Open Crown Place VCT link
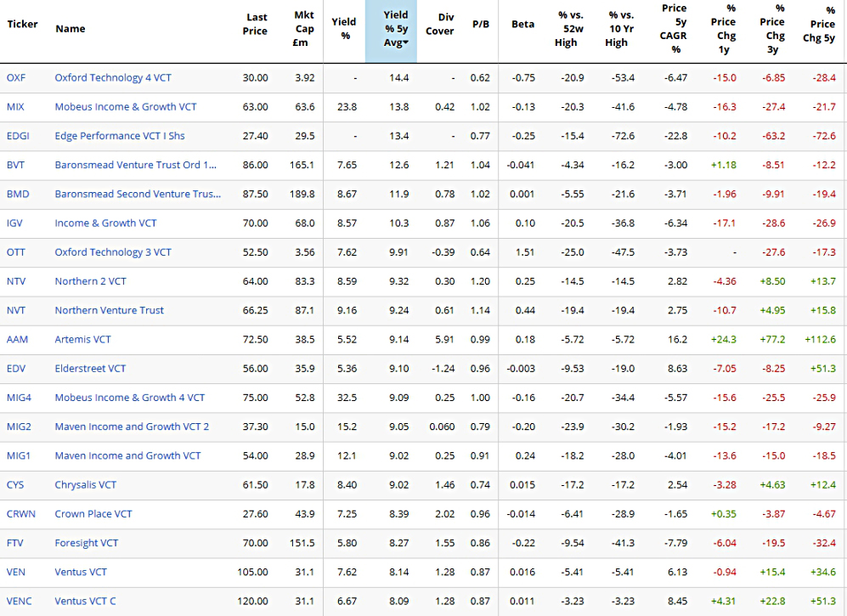 [93, 514]
